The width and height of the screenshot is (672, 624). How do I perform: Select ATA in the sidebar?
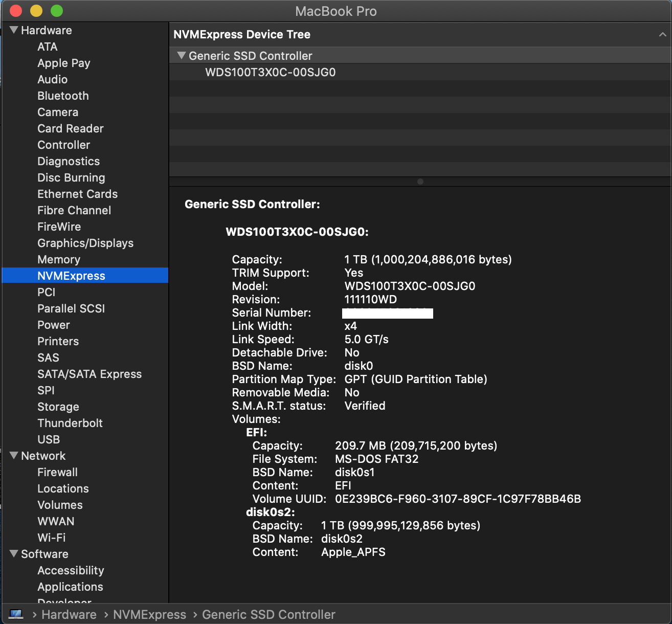coord(48,47)
